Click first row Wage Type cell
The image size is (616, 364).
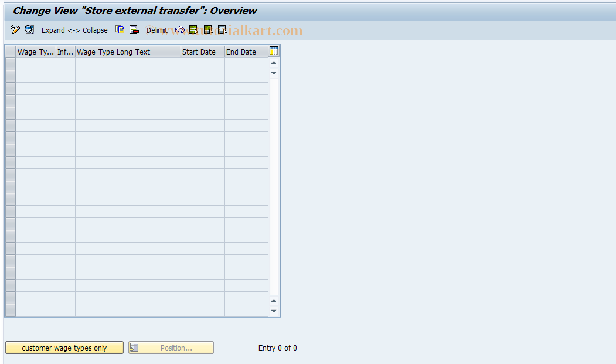[36, 64]
